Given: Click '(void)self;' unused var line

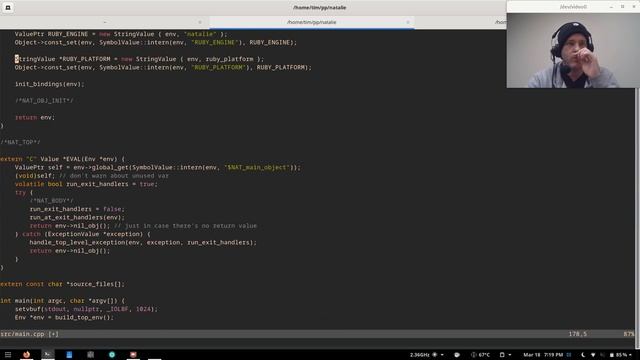Looking at the screenshot, I should 92,176.
